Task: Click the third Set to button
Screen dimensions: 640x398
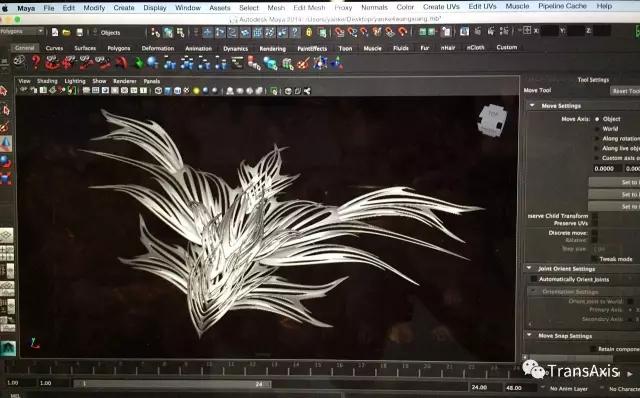Action: [x=614, y=206]
